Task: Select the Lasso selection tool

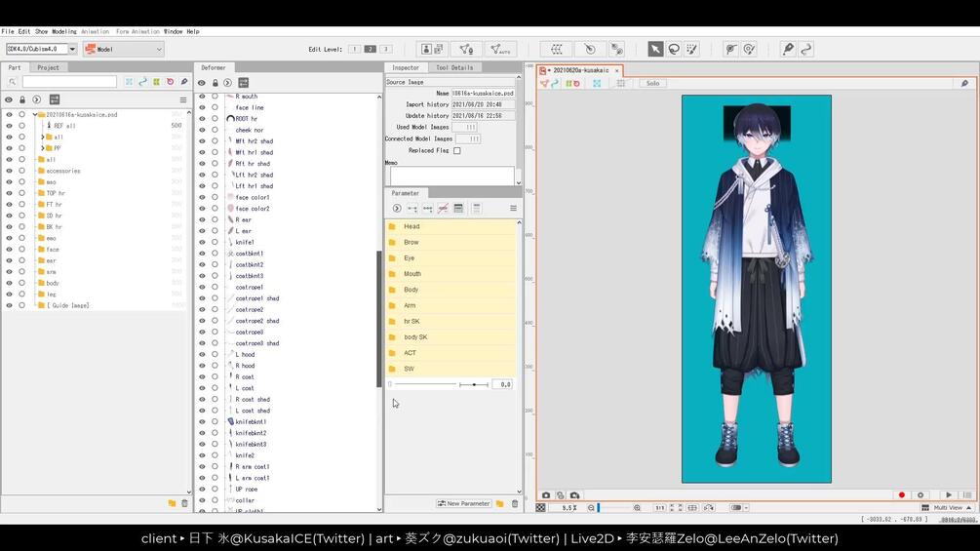Action: [x=674, y=49]
